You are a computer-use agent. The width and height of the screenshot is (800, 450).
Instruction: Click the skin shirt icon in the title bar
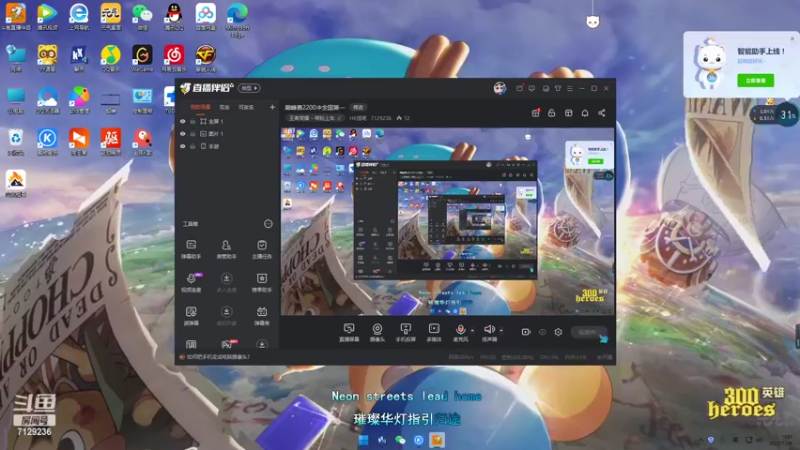(558, 88)
